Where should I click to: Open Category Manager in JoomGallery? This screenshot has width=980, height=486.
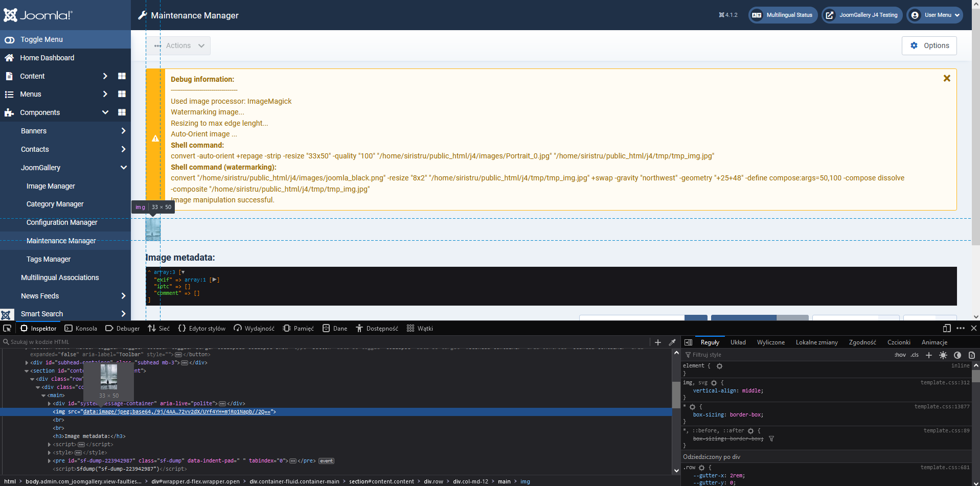pos(55,204)
